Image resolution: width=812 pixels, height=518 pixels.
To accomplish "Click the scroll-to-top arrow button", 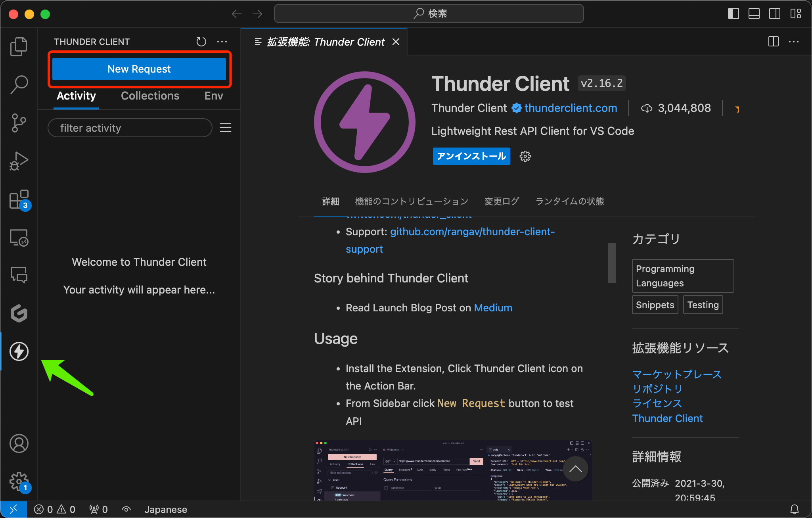I will pos(576,469).
